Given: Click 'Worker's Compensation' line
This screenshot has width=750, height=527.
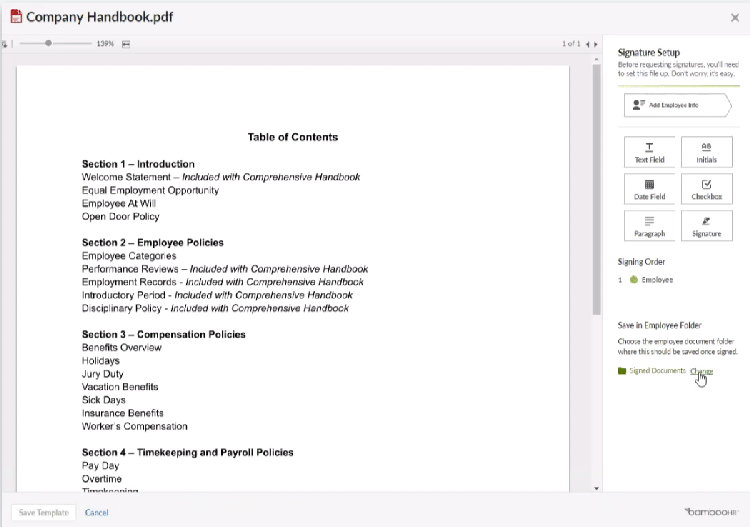Looking at the screenshot, I should coord(134,426).
